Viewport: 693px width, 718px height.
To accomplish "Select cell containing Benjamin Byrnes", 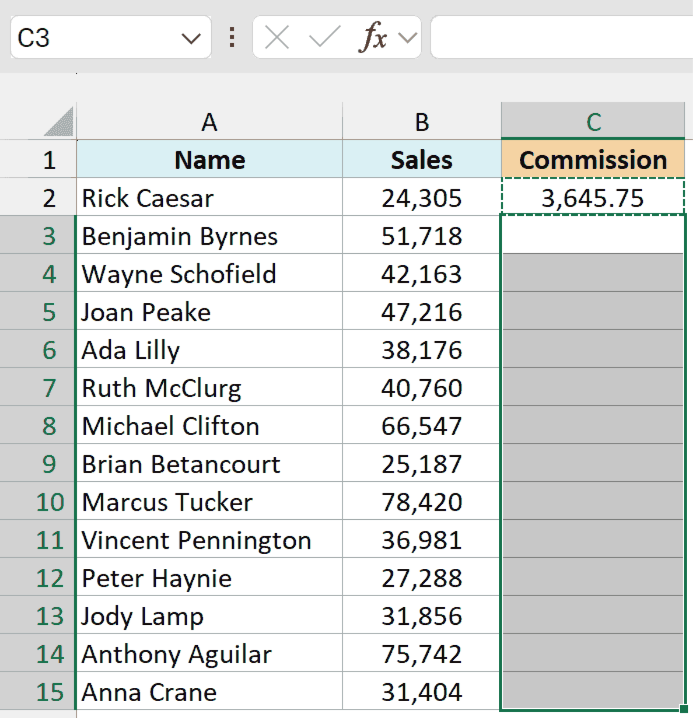I will tap(209, 235).
